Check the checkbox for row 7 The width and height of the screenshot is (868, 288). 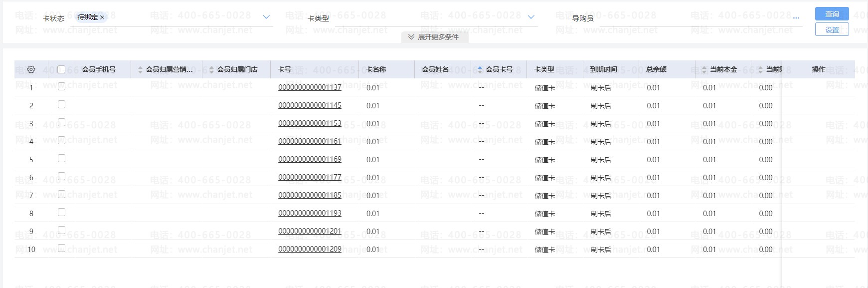click(61, 194)
